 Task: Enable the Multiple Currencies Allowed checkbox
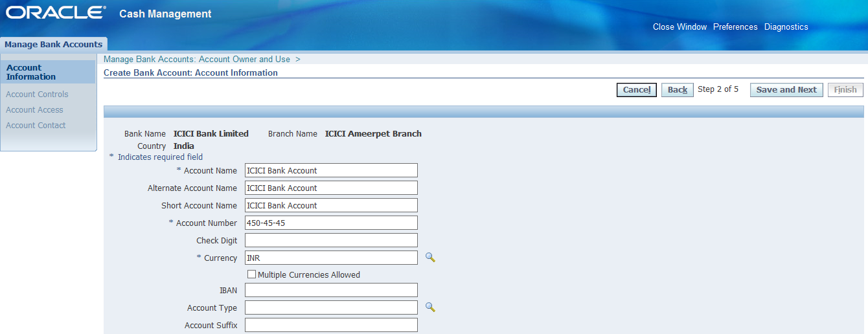pyautogui.click(x=251, y=274)
